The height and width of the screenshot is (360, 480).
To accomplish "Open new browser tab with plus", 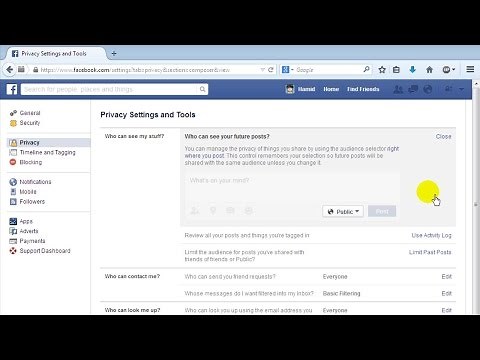I will click(114, 53).
